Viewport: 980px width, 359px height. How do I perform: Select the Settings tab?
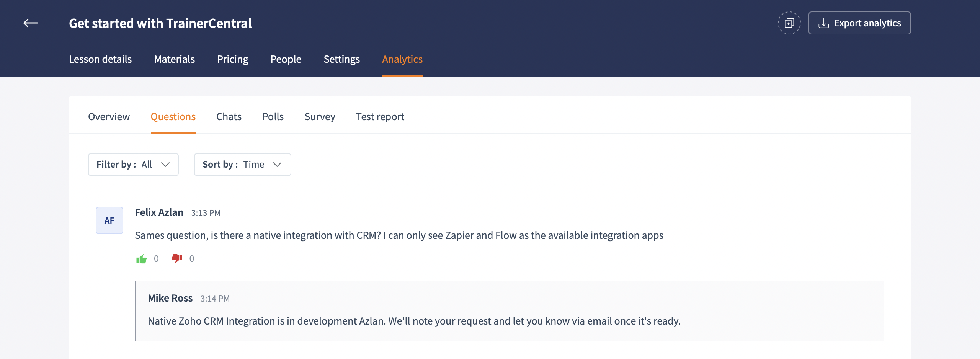[342, 59]
